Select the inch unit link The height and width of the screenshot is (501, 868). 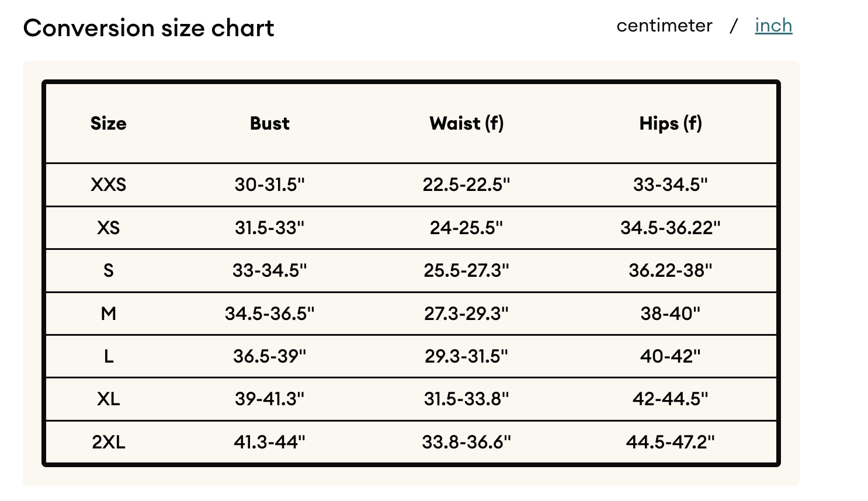(773, 26)
